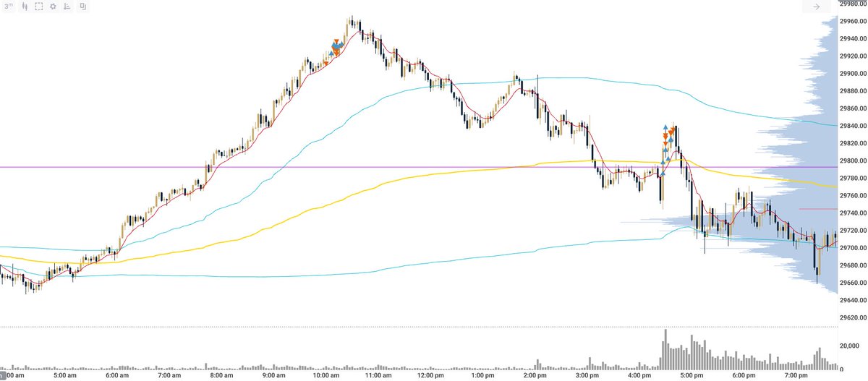
Task: Click the 29680.00 price axis label
Action: point(852,265)
